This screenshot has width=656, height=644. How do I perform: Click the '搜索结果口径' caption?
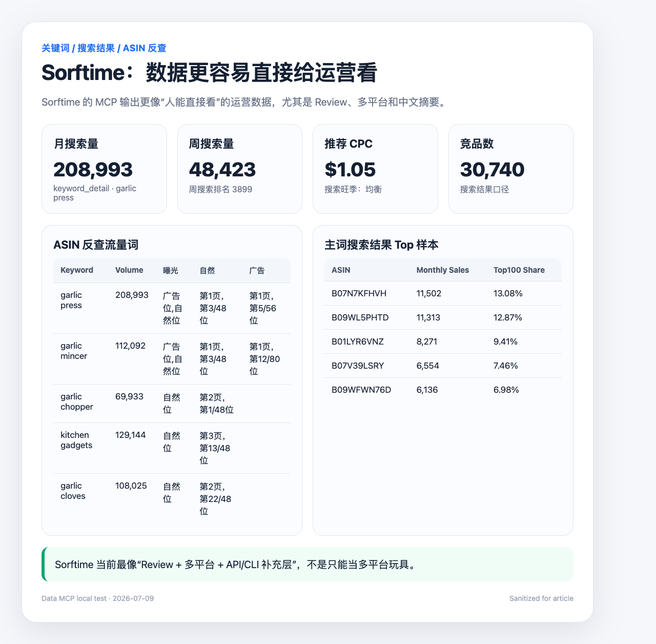pos(484,189)
